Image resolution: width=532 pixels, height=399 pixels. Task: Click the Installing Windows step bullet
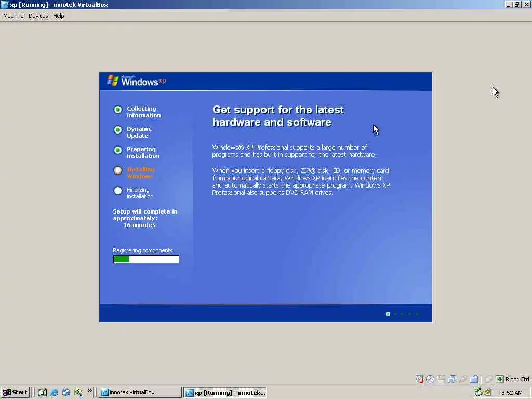(x=118, y=170)
